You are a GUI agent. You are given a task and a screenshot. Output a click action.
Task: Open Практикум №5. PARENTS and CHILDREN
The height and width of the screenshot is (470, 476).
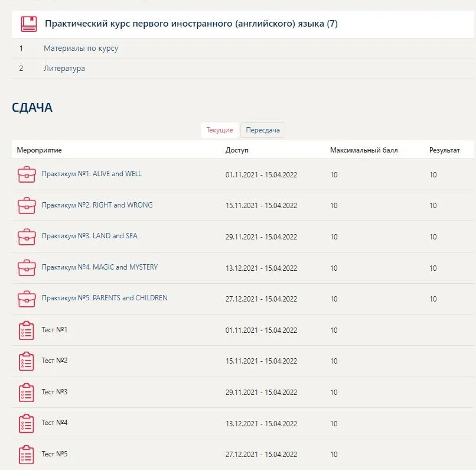pos(105,298)
